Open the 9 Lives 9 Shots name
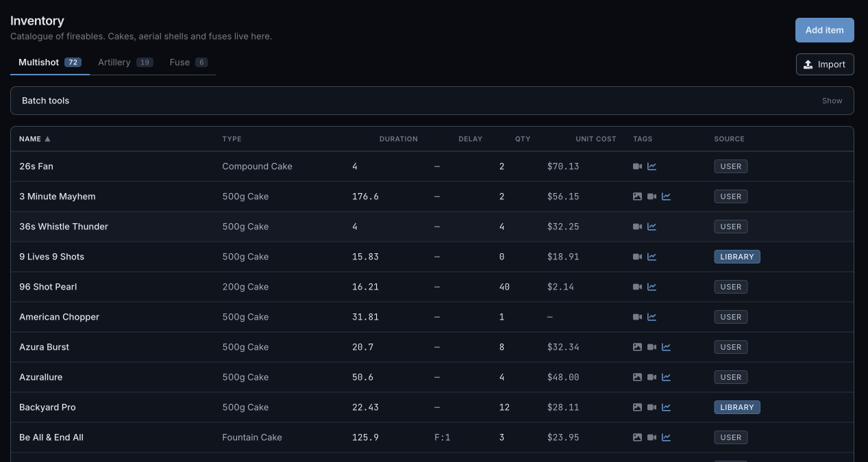The width and height of the screenshot is (868, 462). [x=52, y=257]
